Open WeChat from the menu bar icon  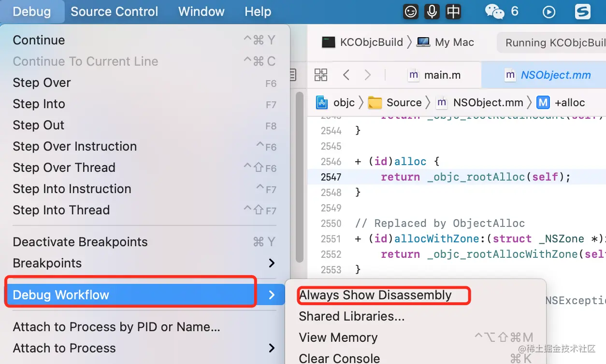(495, 12)
